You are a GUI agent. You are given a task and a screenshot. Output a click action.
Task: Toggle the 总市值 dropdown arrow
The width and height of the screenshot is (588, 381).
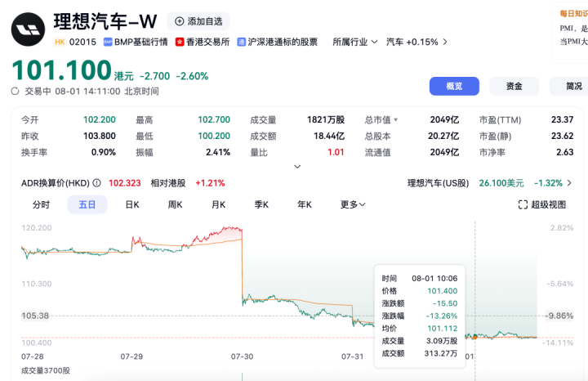coord(395,120)
